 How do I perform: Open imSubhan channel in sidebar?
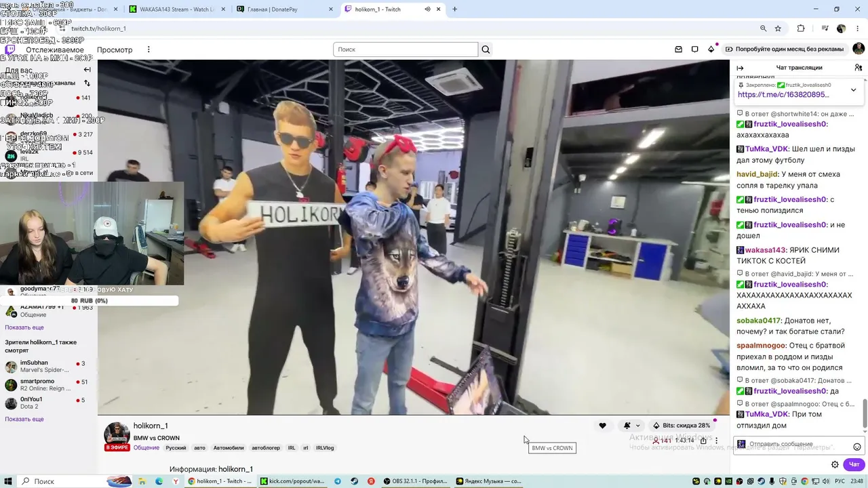[x=47, y=367]
